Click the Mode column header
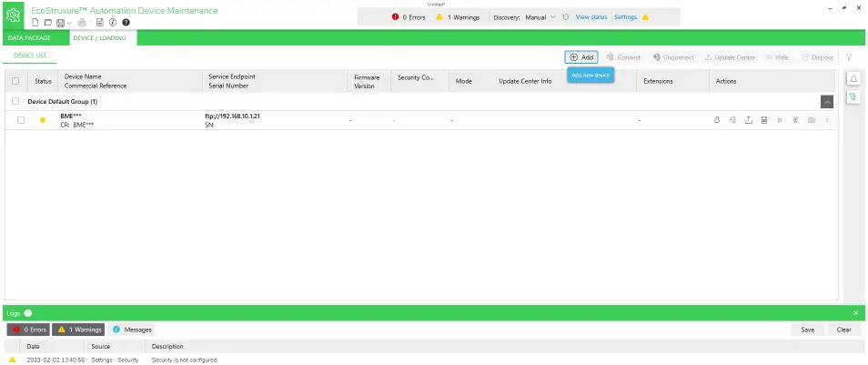The width and height of the screenshot is (868, 365). tap(463, 81)
